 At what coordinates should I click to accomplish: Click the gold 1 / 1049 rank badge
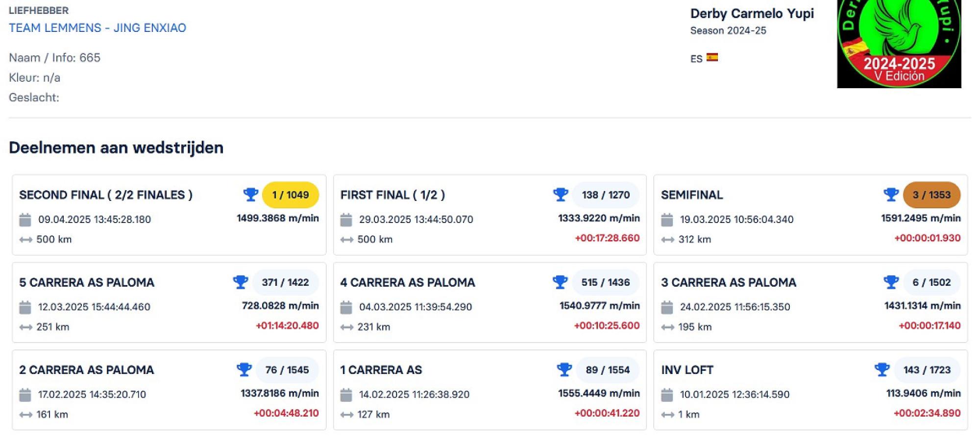[291, 195]
